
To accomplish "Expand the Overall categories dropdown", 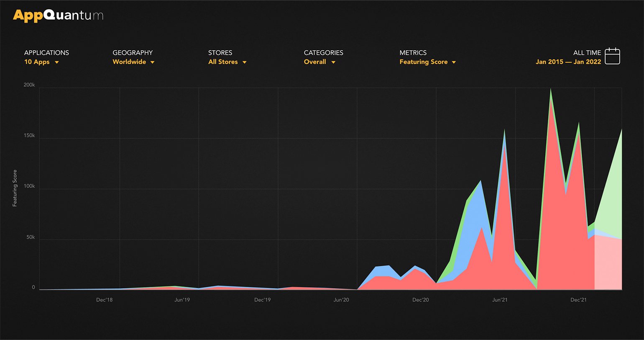I will [x=333, y=62].
